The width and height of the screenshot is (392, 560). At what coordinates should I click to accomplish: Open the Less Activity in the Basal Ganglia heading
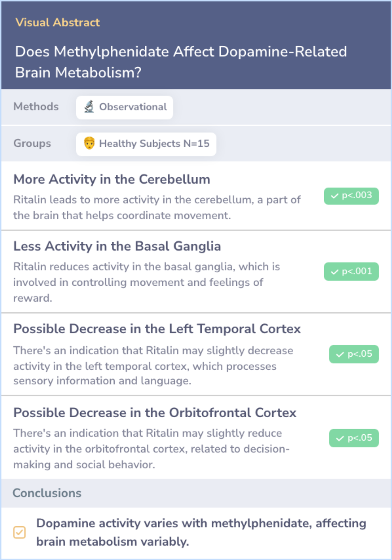(117, 246)
